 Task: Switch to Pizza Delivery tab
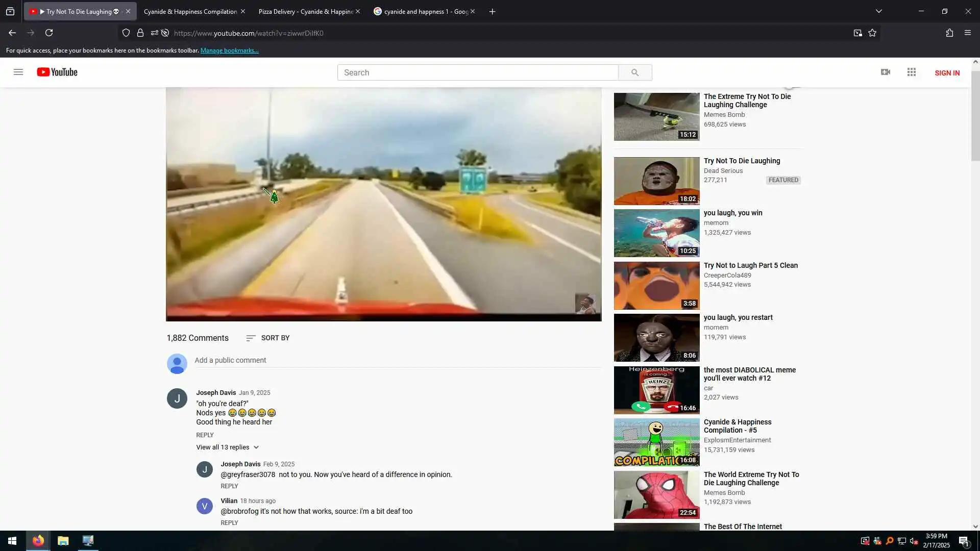[x=305, y=11]
